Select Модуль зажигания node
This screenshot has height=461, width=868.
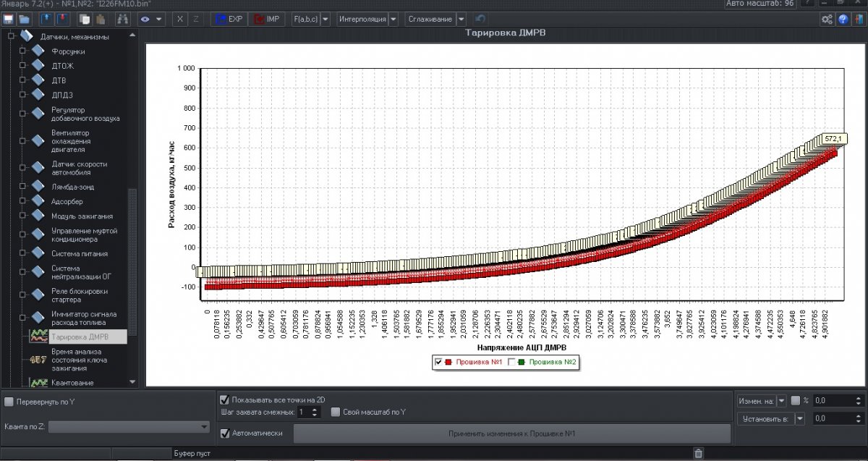[82, 216]
